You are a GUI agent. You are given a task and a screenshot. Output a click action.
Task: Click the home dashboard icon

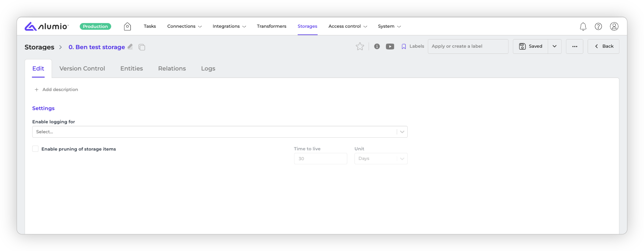point(127,26)
